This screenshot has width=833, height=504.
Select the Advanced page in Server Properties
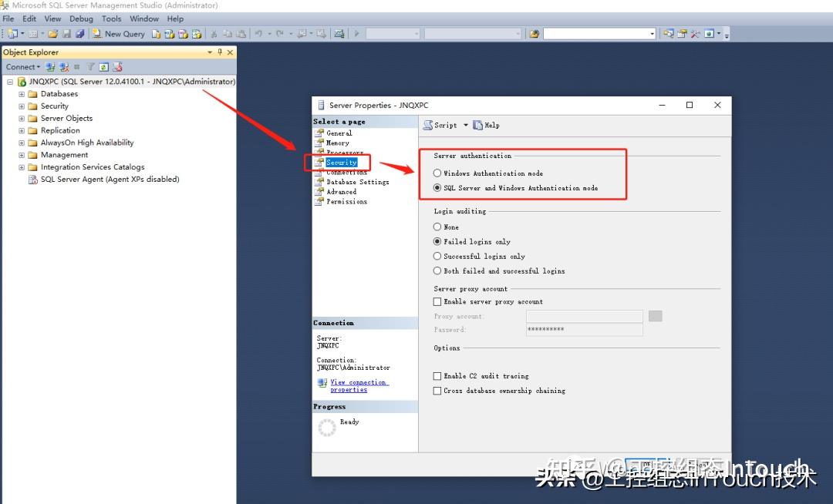click(341, 192)
